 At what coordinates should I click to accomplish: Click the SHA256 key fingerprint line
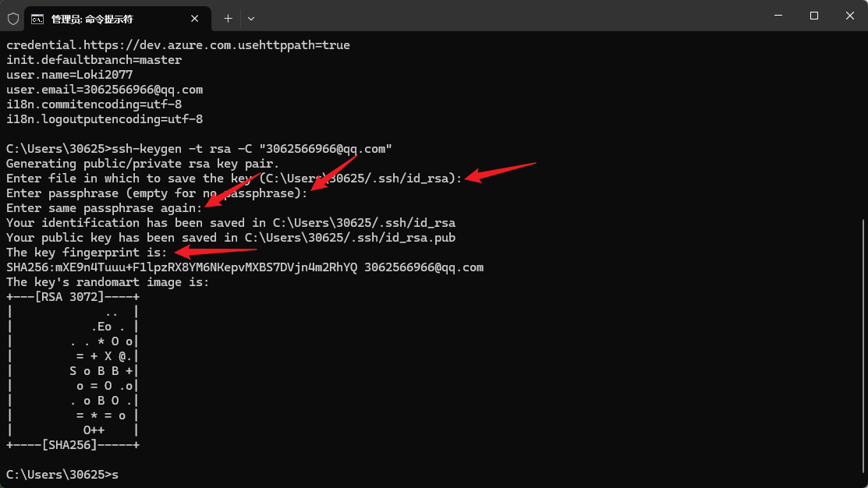[244, 267]
